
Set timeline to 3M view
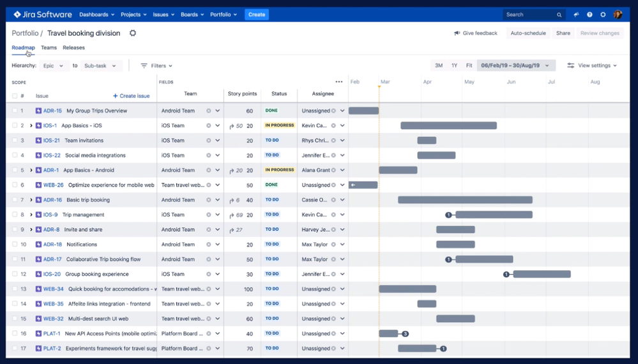point(439,66)
